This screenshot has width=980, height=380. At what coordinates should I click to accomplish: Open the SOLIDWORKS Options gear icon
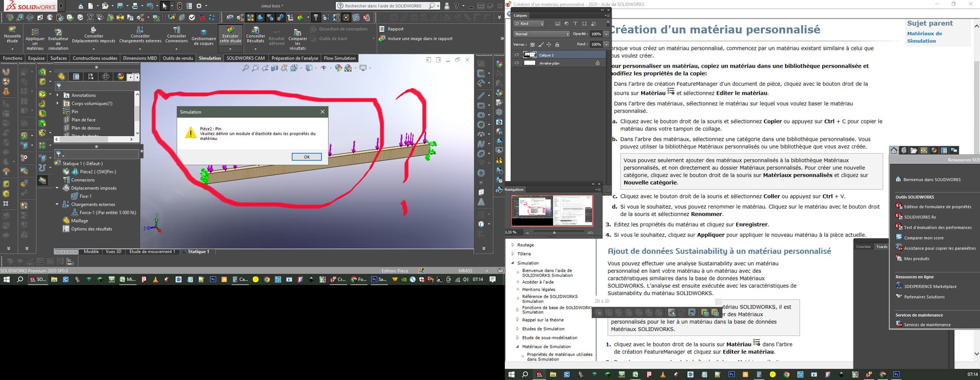(199, 6)
